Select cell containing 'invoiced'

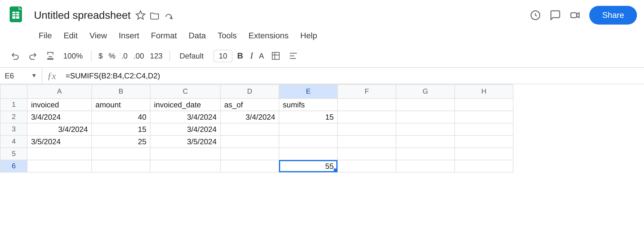pos(59,105)
